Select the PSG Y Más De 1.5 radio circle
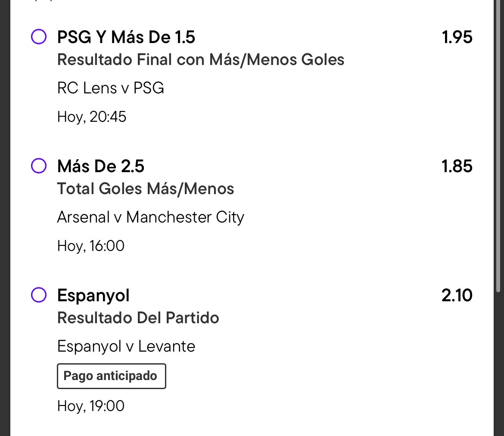Screen dimensions: 504x436 [39, 37]
